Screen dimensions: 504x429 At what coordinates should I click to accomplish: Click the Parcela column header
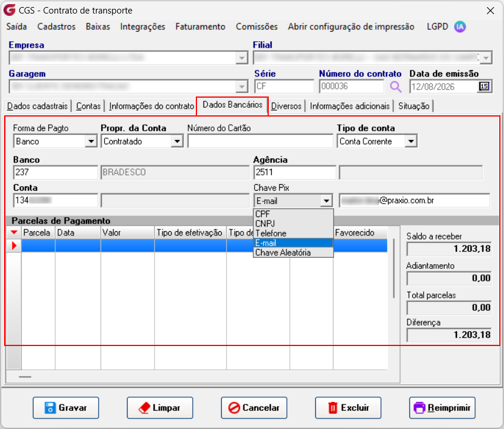click(38, 232)
